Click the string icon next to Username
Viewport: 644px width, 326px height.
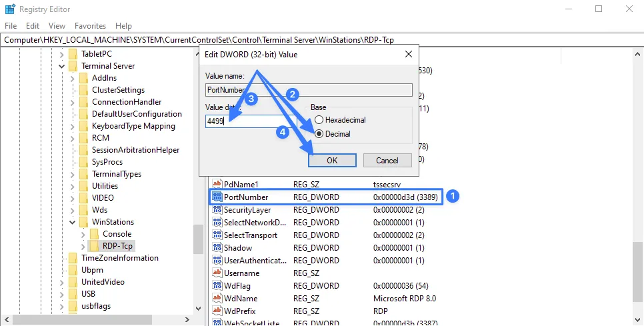pyautogui.click(x=217, y=273)
